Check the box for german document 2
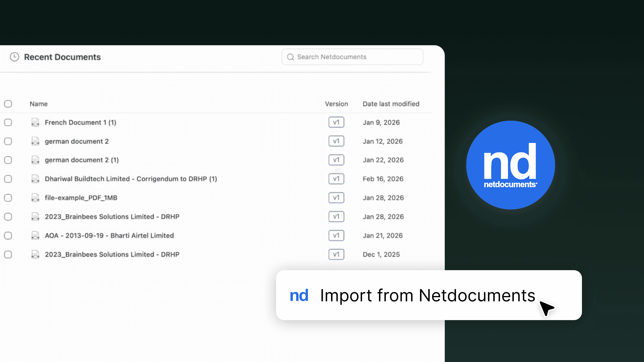 click(8, 141)
